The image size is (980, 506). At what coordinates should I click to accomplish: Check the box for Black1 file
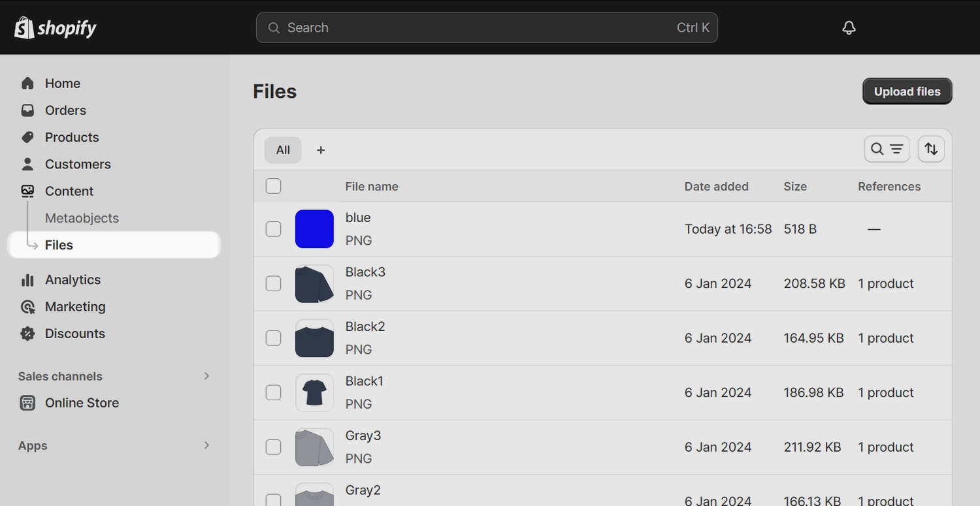tap(274, 392)
